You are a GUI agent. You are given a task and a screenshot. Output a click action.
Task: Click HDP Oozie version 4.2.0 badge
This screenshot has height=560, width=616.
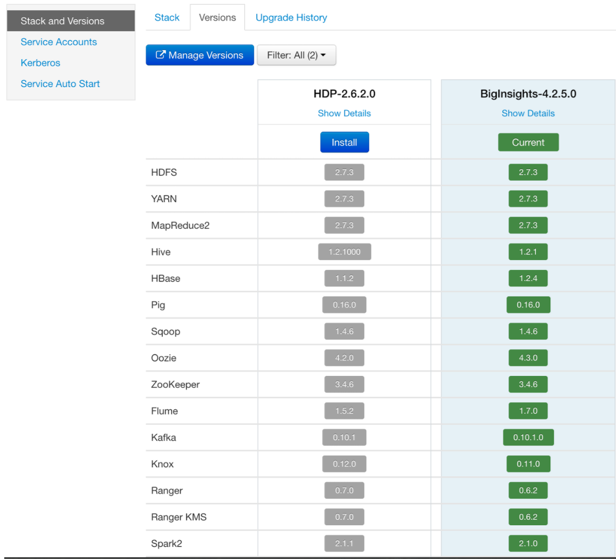click(x=344, y=358)
